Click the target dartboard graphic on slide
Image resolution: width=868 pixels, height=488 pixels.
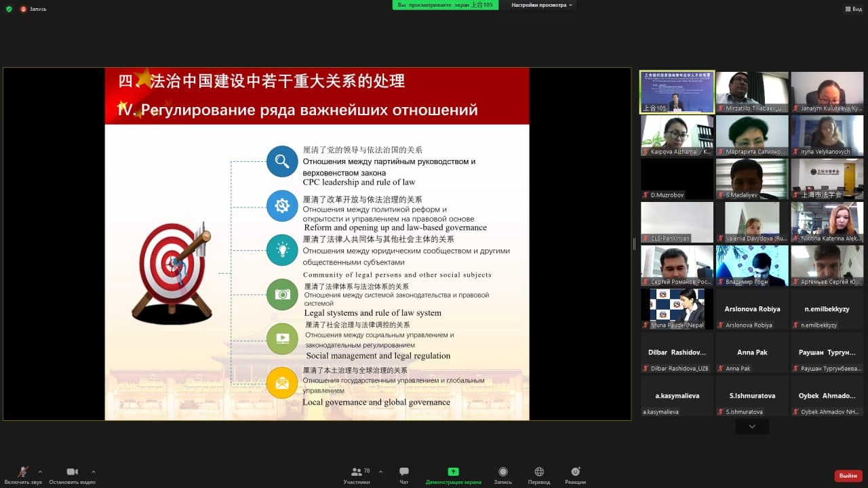point(172,272)
